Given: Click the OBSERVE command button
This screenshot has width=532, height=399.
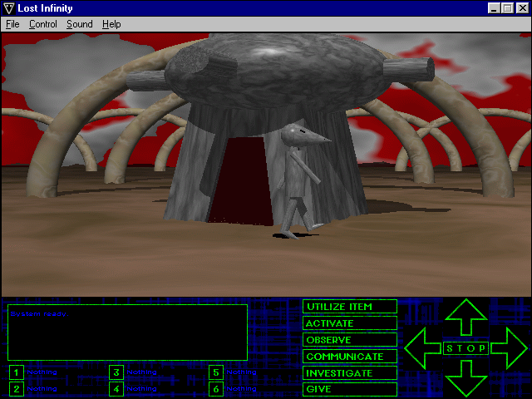Looking at the screenshot, I should click(350, 340).
